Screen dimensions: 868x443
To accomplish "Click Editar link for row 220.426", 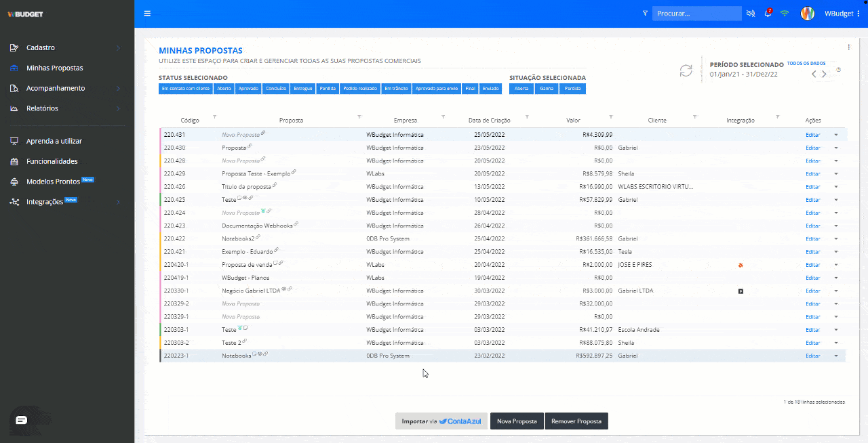I will 812,187.
